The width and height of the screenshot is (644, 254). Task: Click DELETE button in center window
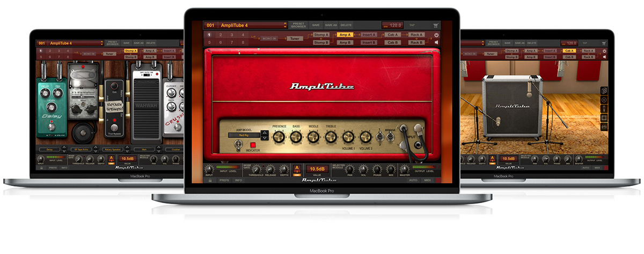pos(346,25)
